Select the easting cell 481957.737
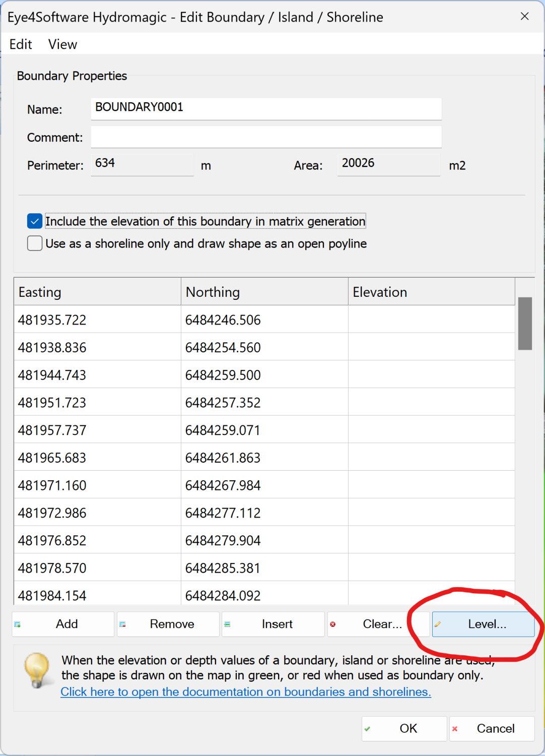 click(97, 430)
